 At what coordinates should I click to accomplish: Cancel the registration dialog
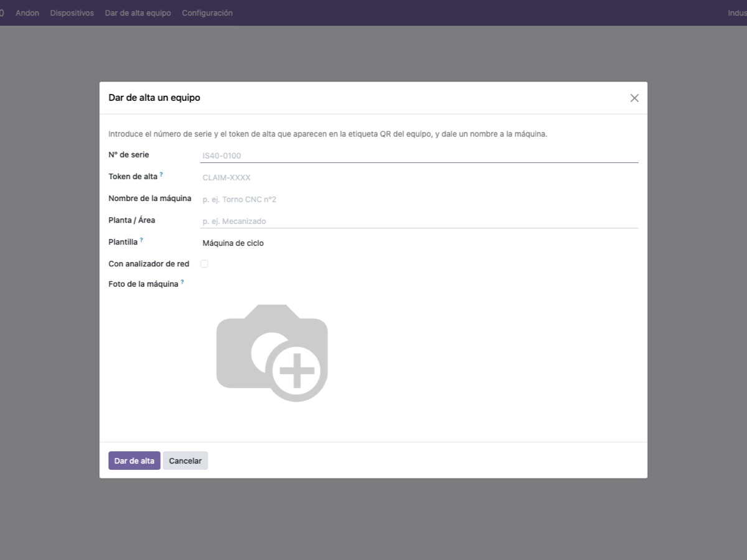tap(186, 460)
